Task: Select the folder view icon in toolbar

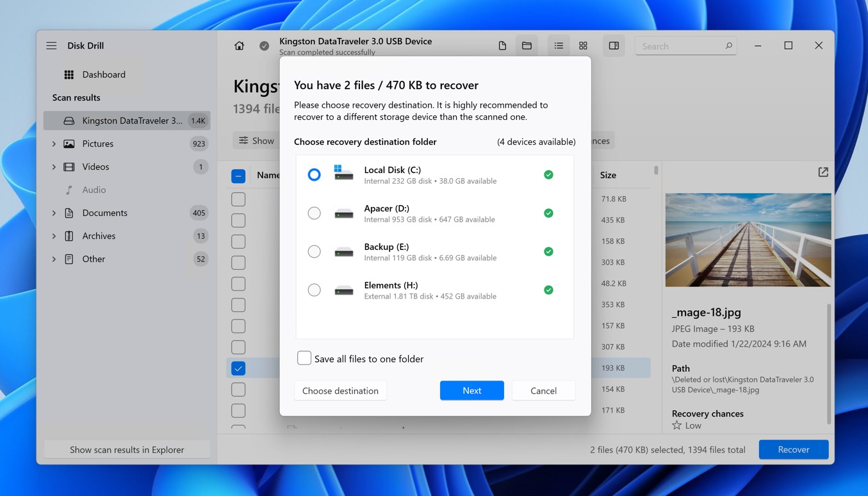Action: (x=527, y=45)
